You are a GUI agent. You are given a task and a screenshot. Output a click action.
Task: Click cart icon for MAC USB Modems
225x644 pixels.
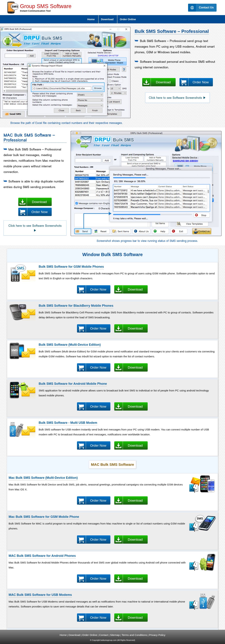[x=81, y=617]
